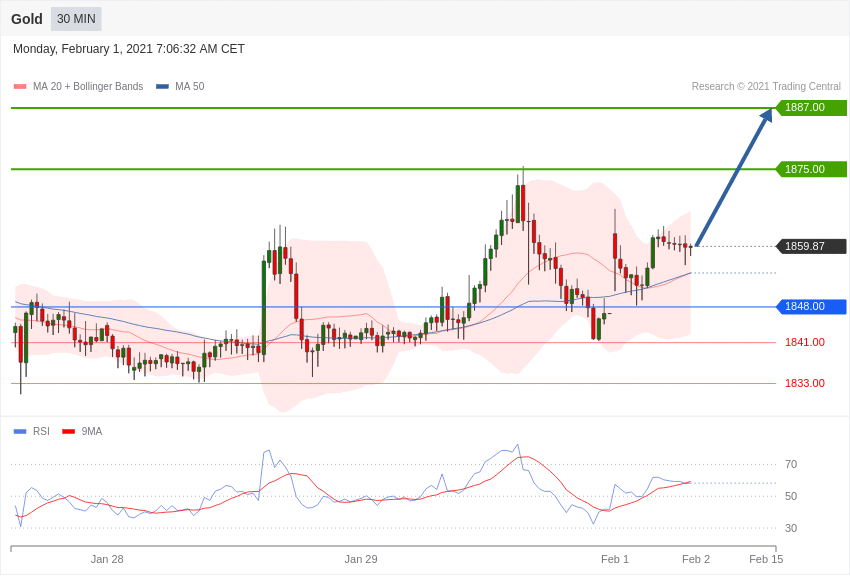The width and height of the screenshot is (850, 576).
Task: Click the RSI 70 axis value
Action: coord(791,464)
